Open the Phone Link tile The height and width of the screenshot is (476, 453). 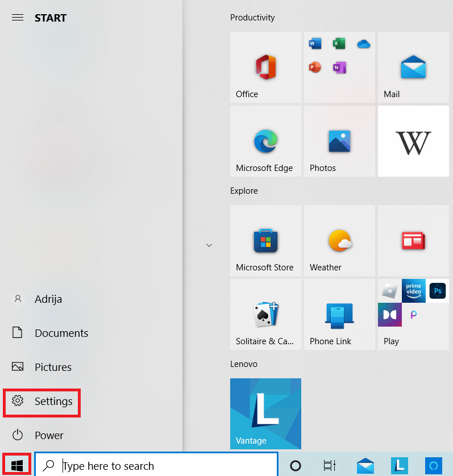pos(339,315)
